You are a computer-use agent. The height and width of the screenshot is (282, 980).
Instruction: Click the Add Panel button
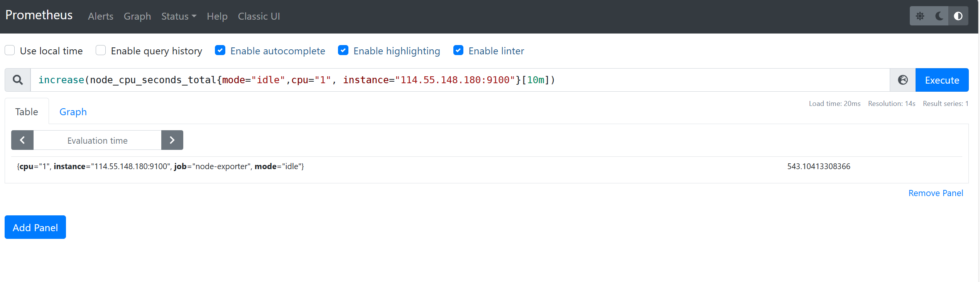(x=35, y=227)
